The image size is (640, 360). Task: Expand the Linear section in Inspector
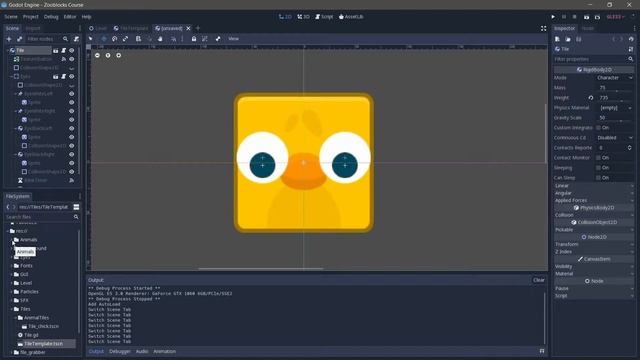pyautogui.click(x=593, y=186)
